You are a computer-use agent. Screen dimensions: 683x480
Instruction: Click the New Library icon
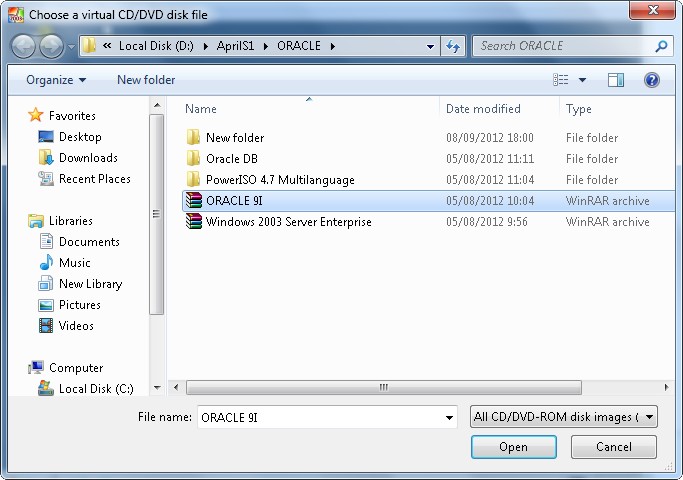coord(46,284)
